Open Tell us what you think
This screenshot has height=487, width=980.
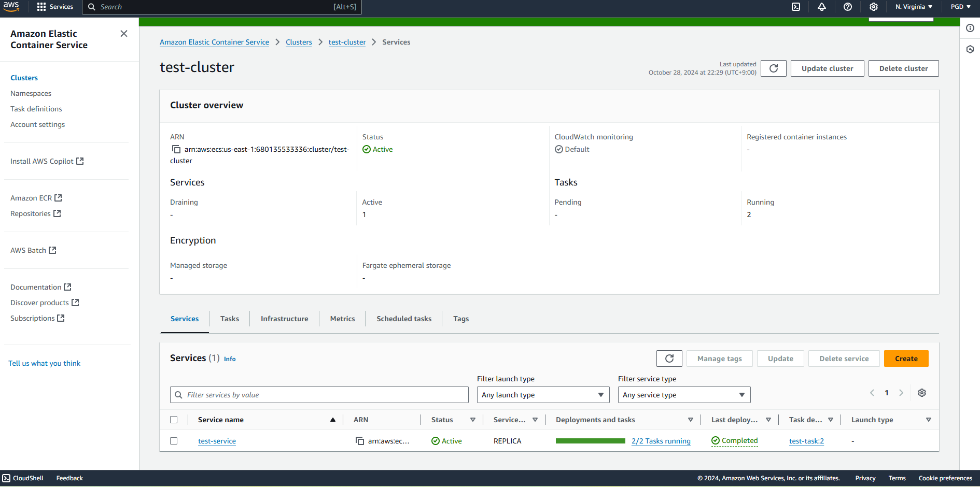(x=45, y=363)
